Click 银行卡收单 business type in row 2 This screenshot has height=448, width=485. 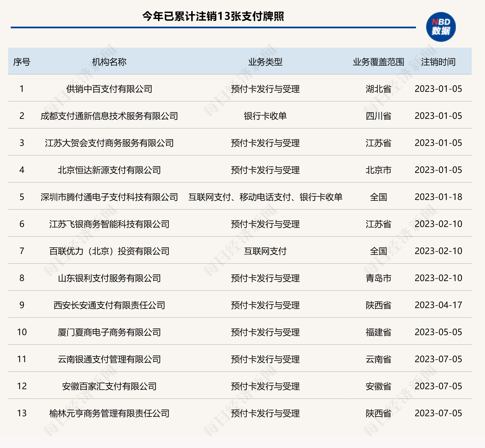(x=265, y=116)
